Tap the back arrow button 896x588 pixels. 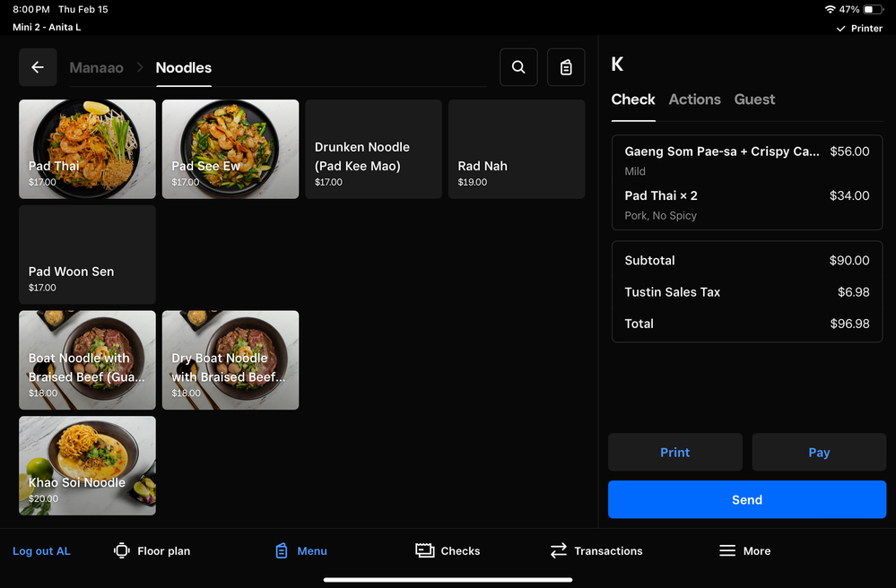click(38, 67)
